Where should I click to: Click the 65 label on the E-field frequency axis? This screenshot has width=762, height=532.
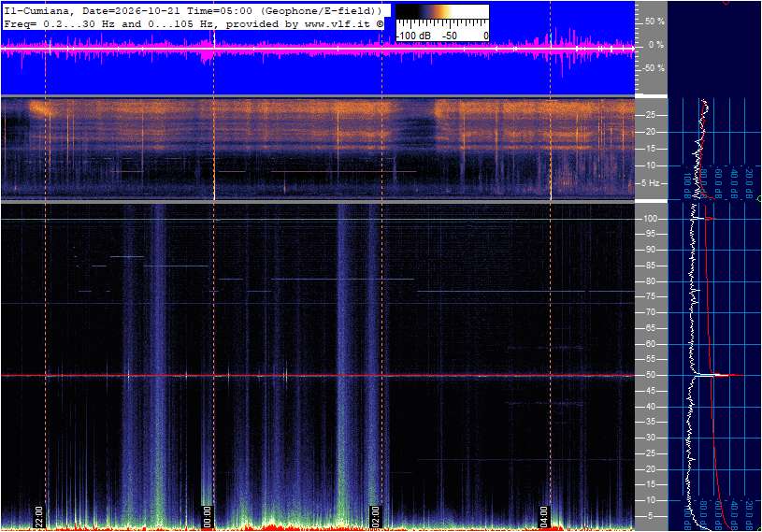(x=651, y=328)
